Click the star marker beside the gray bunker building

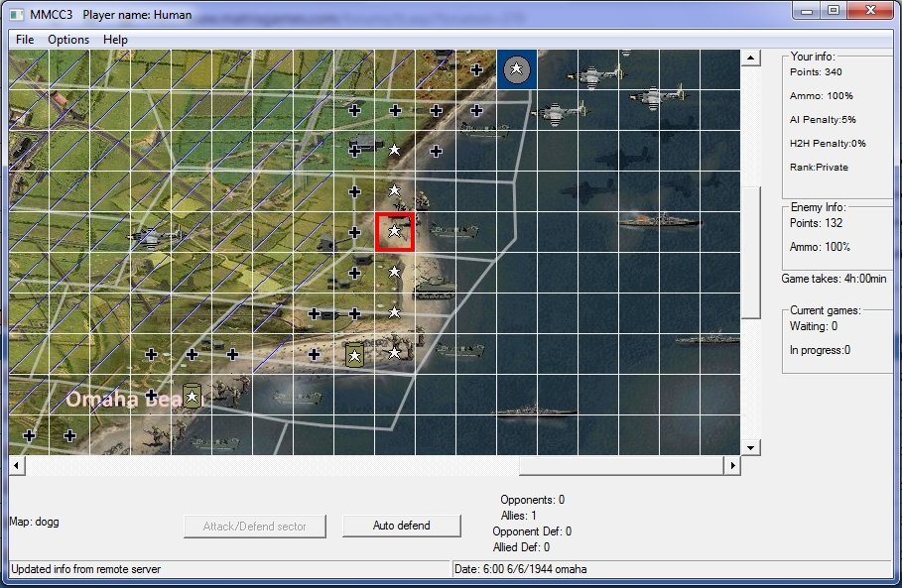(394, 150)
